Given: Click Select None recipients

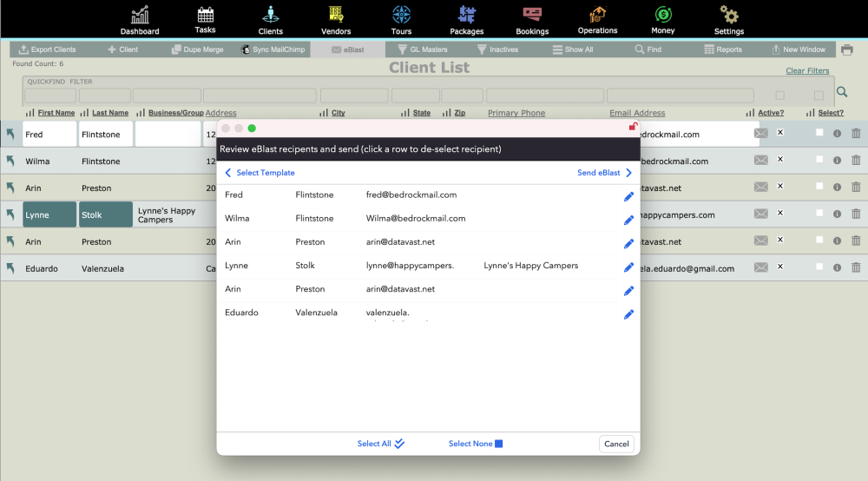Looking at the screenshot, I should [476, 444].
